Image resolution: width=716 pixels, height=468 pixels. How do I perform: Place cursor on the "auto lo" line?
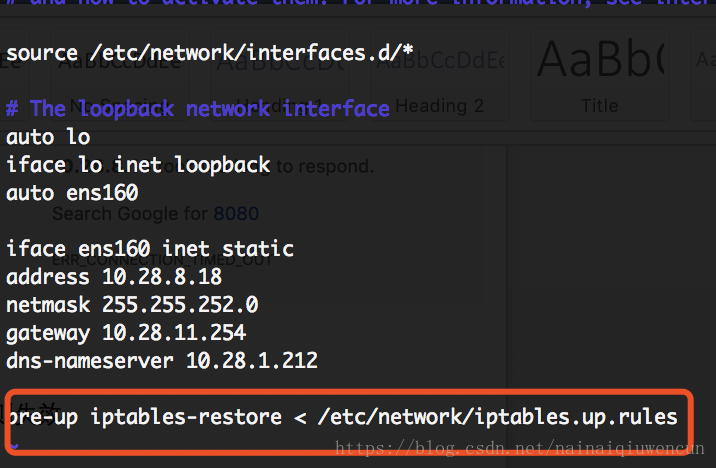[48, 137]
